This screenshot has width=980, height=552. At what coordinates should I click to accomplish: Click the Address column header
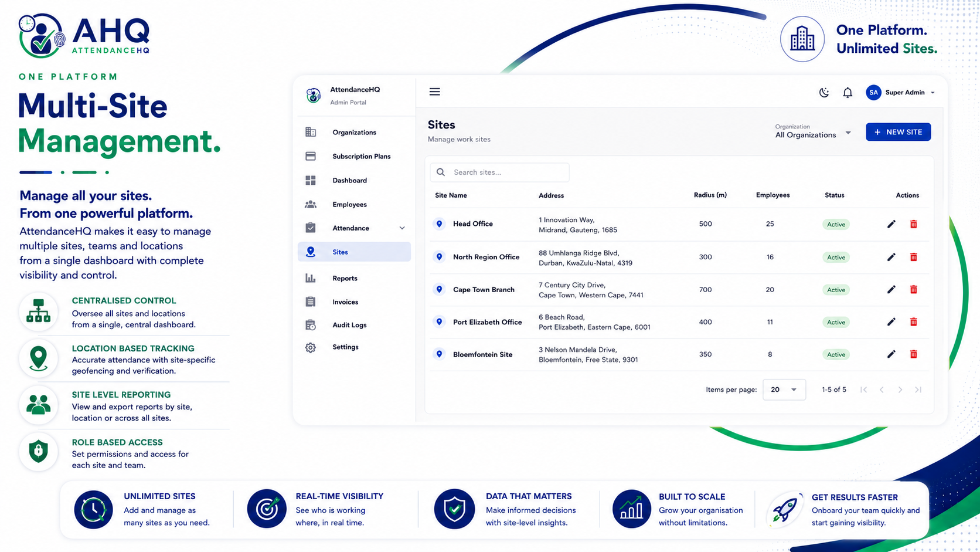pos(551,195)
